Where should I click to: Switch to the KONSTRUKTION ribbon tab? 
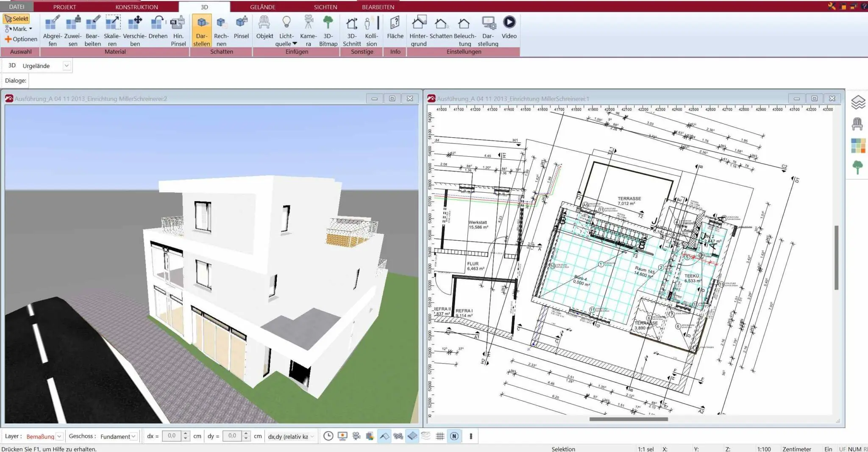click(136, 7)
